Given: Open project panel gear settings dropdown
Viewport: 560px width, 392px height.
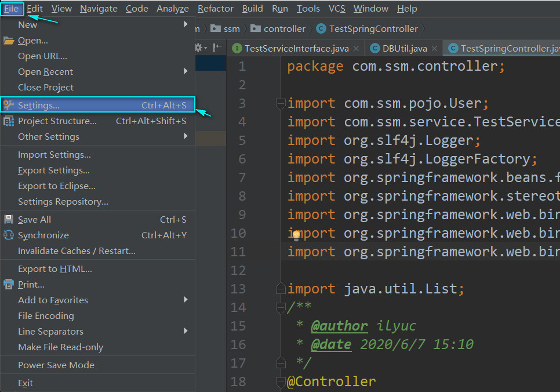Looking at the screenshot, I should [201, 48].
